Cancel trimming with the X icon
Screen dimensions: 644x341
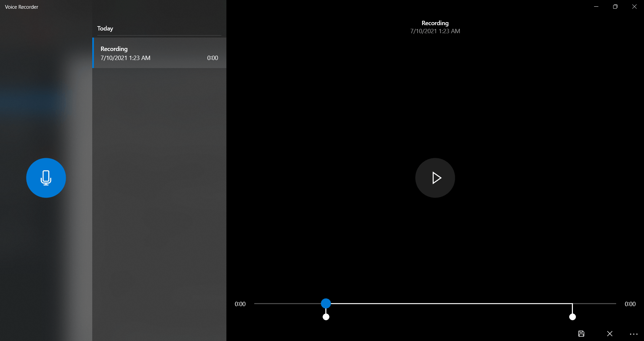tap(610, 334)
